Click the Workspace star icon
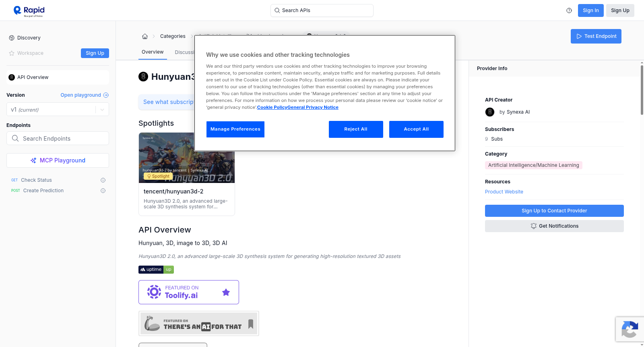The image size is (644, 347). (12, 53)
